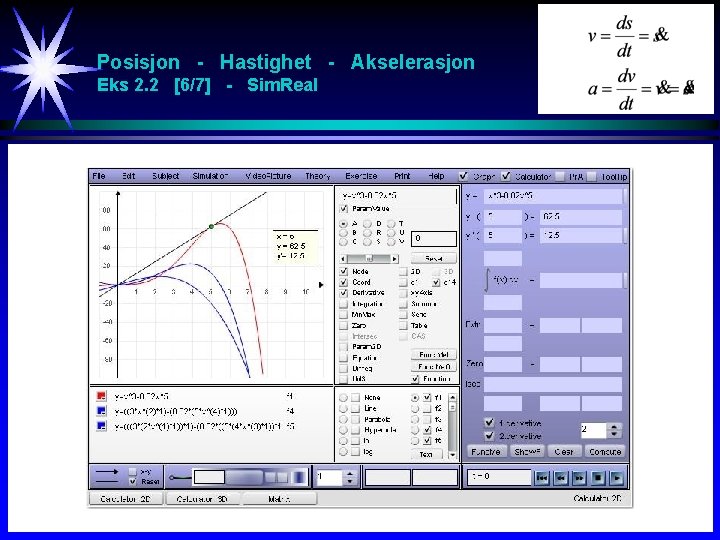Click the right arrow of the parameter slider
The width and height of the screenshot is (720, 540).
[x=394, y=259]
